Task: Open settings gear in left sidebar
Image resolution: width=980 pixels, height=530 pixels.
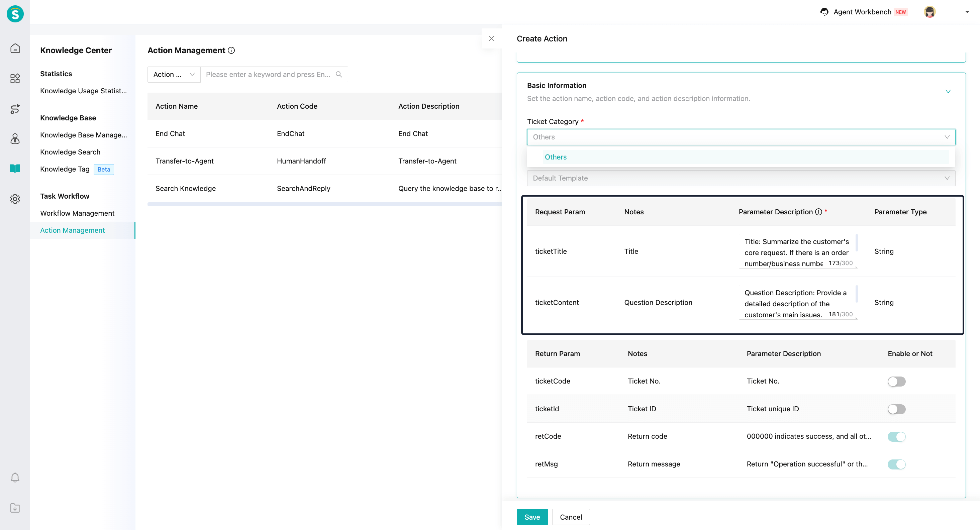Action: [x=15, y=199]
